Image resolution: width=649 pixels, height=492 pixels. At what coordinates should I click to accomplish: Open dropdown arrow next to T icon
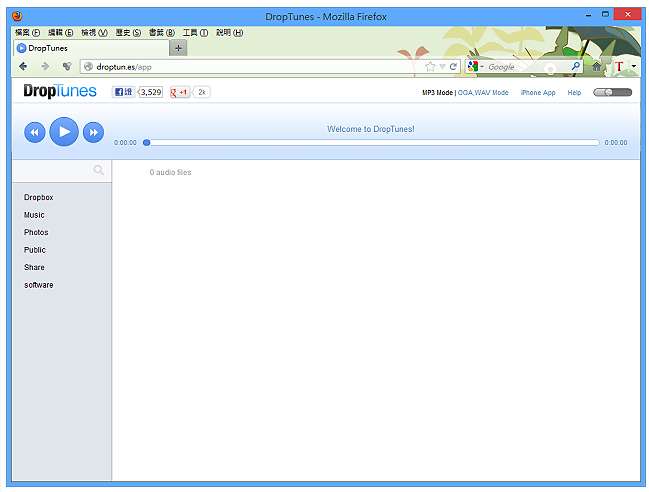point(634,66)
